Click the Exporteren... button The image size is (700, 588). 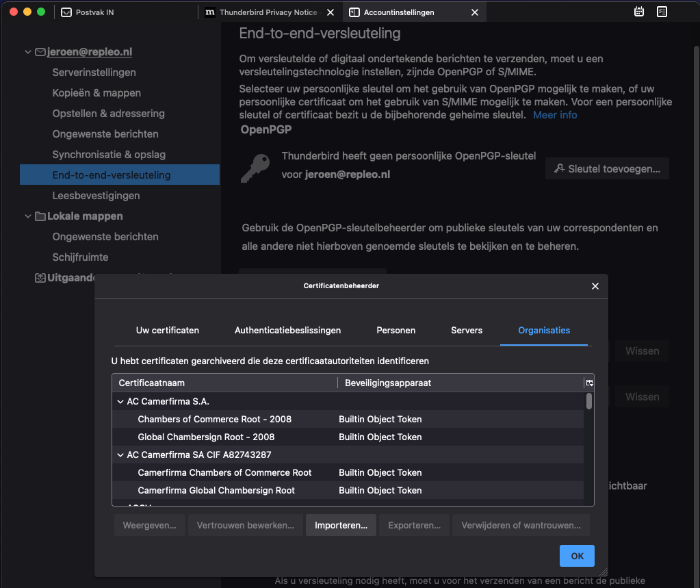point(414,525)
